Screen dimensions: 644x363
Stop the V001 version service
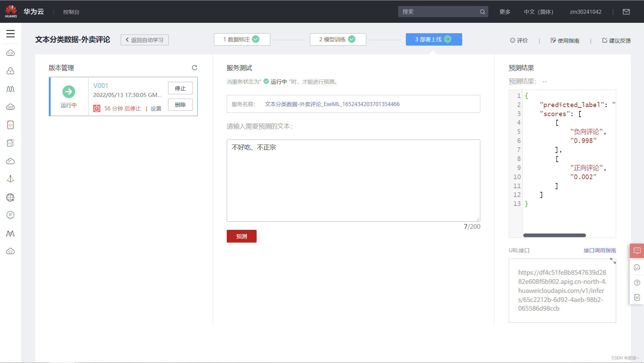pos(180,88)
